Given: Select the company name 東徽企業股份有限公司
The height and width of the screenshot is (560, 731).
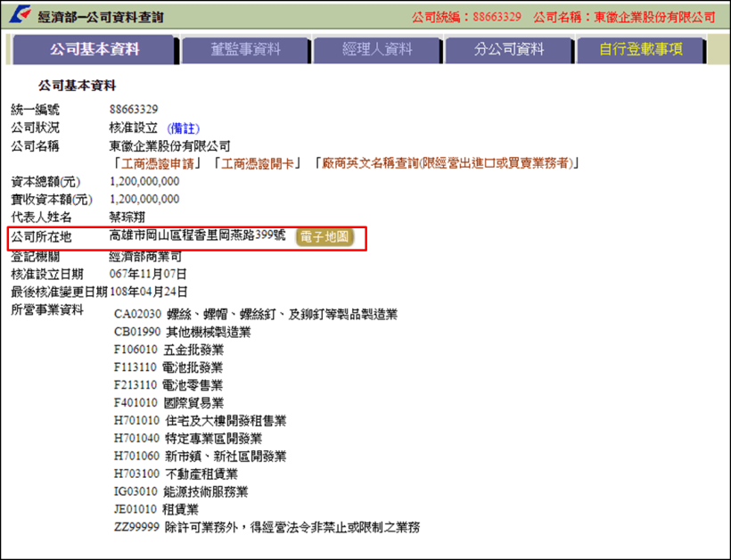Looking at the screenshot, I should tap(169, 146).
